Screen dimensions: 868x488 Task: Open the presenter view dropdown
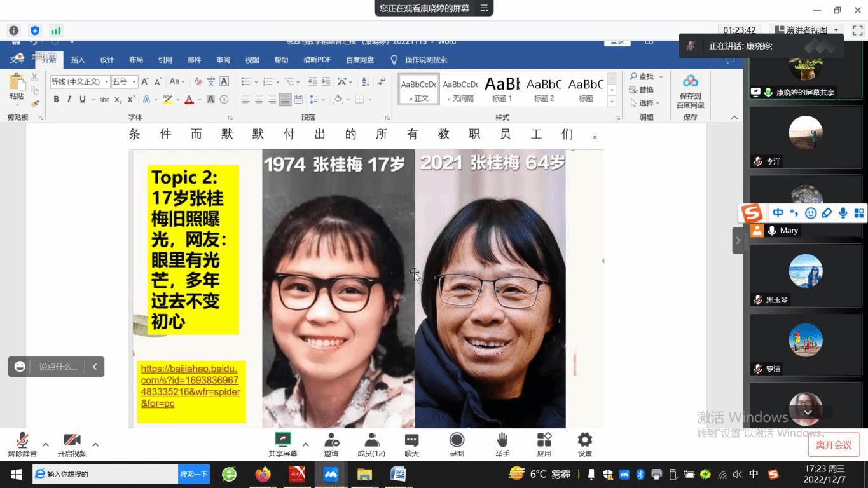(x=836, y=30)
